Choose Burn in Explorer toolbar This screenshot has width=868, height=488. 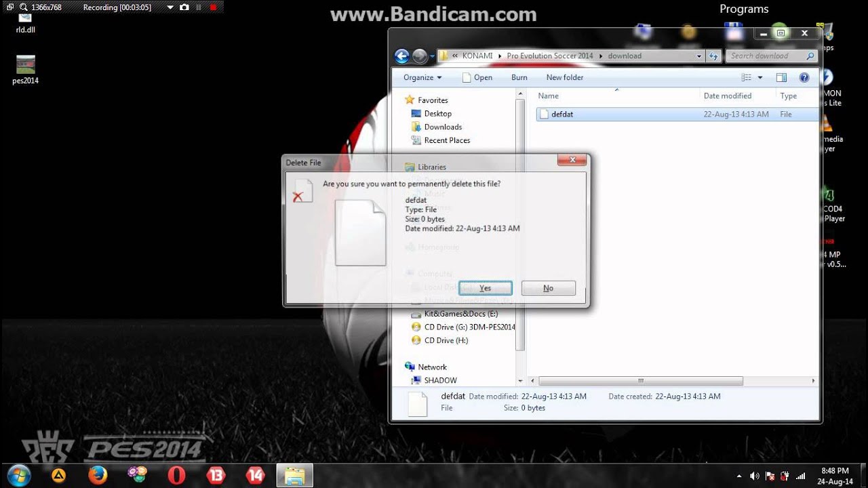[x=519, y=77]
